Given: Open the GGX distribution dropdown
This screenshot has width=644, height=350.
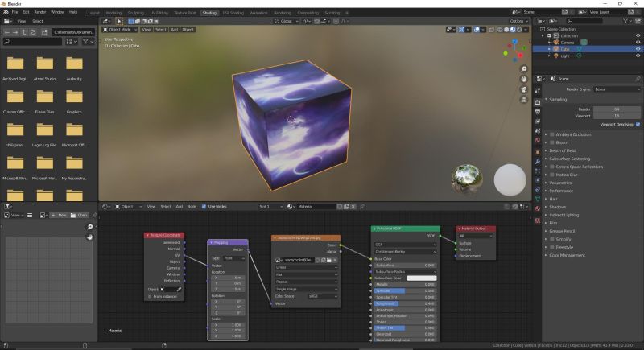Looking at the screenshot, I should (405, 245).
